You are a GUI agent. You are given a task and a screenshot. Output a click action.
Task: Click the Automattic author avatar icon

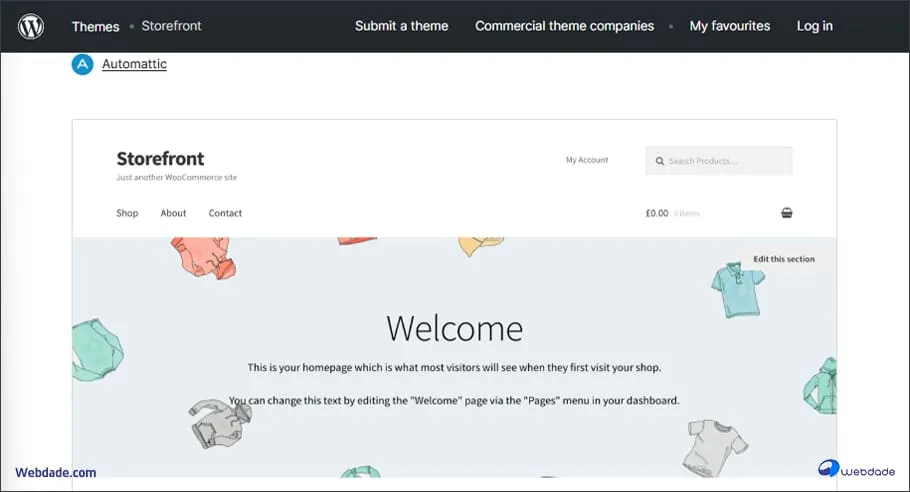(83, 64)
